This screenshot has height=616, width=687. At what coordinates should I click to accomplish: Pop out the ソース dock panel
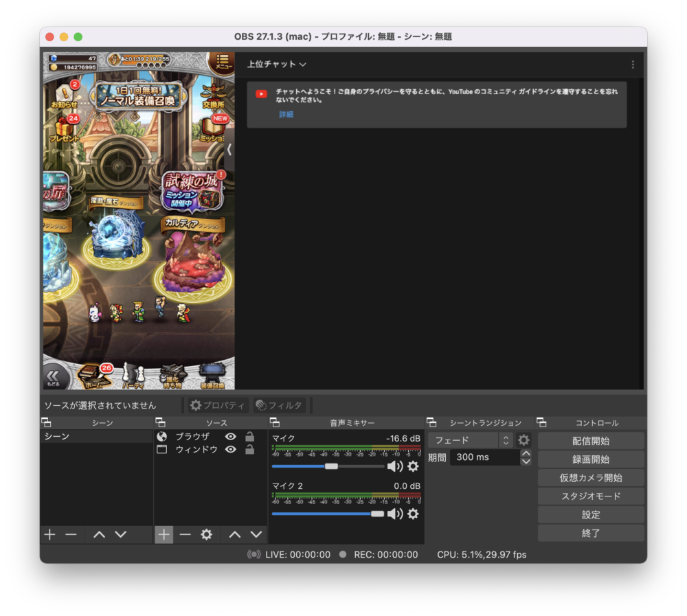(160, 422)
